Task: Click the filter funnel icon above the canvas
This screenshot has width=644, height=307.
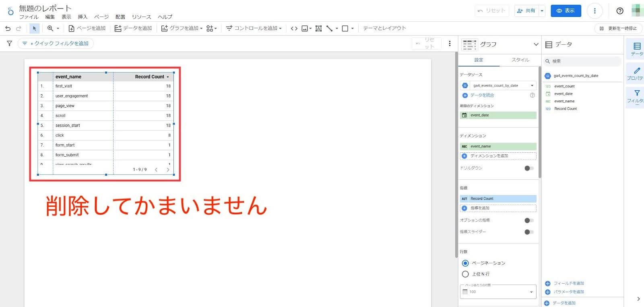Action: 9,43
